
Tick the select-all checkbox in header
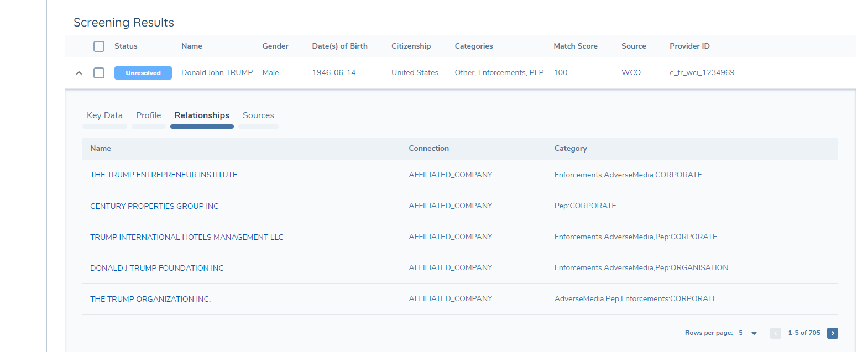click(x=99, y=46)
